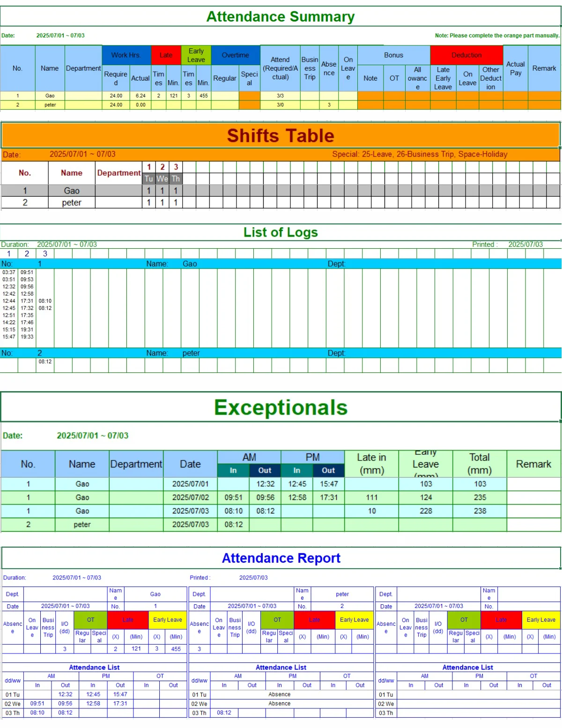Click peter's name in the Shifts Table
Viewport: 562px width, 728px height.
coord(72,203)
